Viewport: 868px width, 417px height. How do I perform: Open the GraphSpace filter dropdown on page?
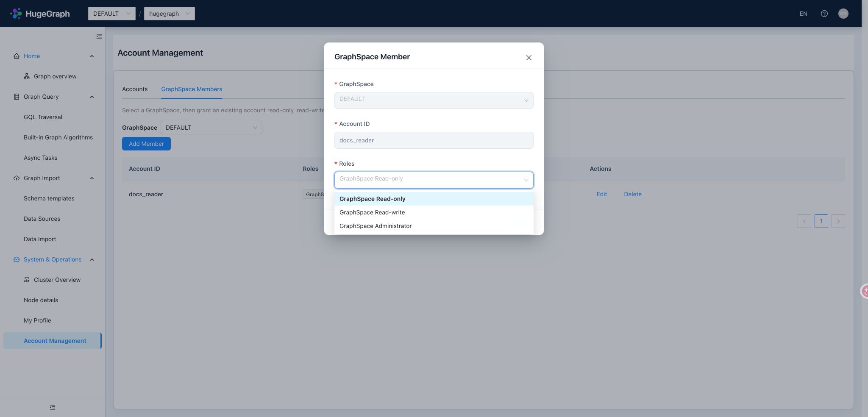coord(211,128)
